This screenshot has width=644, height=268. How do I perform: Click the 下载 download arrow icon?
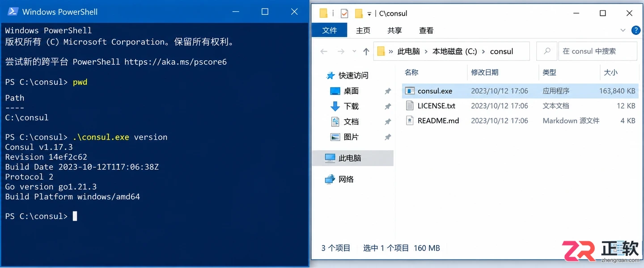point(335,106)
